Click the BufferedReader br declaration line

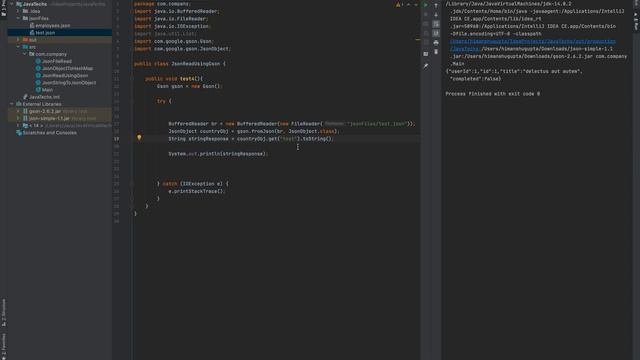292,124
